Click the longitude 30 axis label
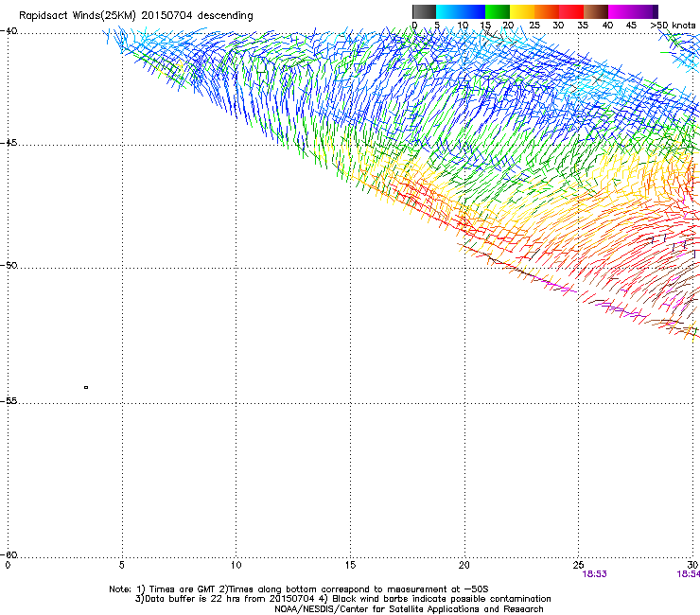This screenshot has width=700, height=615. tap(692, 566)
